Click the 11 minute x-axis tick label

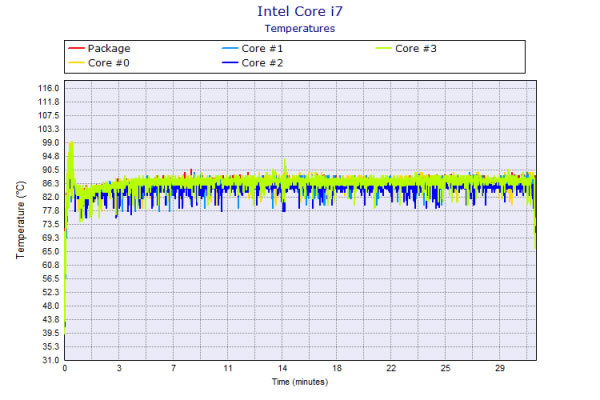(x=228, y=368)
